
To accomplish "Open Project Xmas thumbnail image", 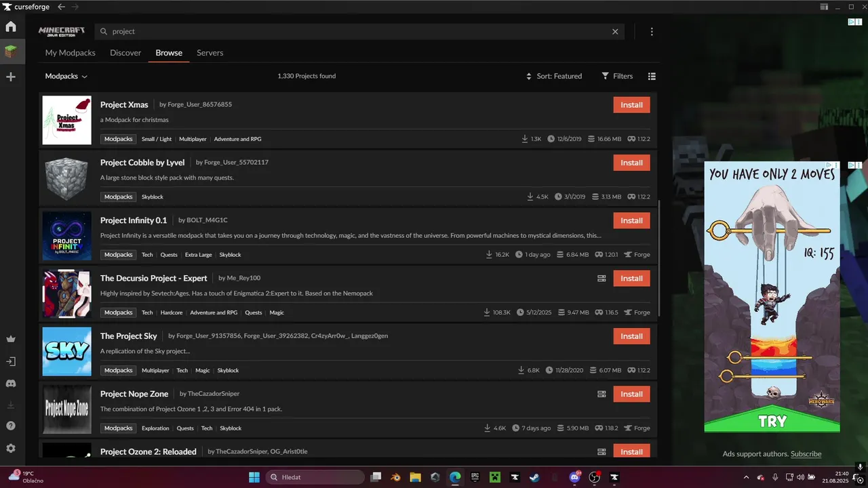I will click(x=66, y=120).
